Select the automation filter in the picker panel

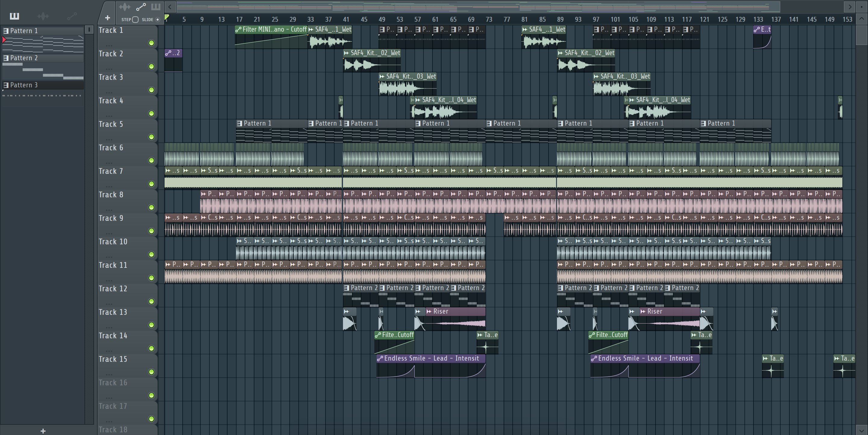click(72, 16)
